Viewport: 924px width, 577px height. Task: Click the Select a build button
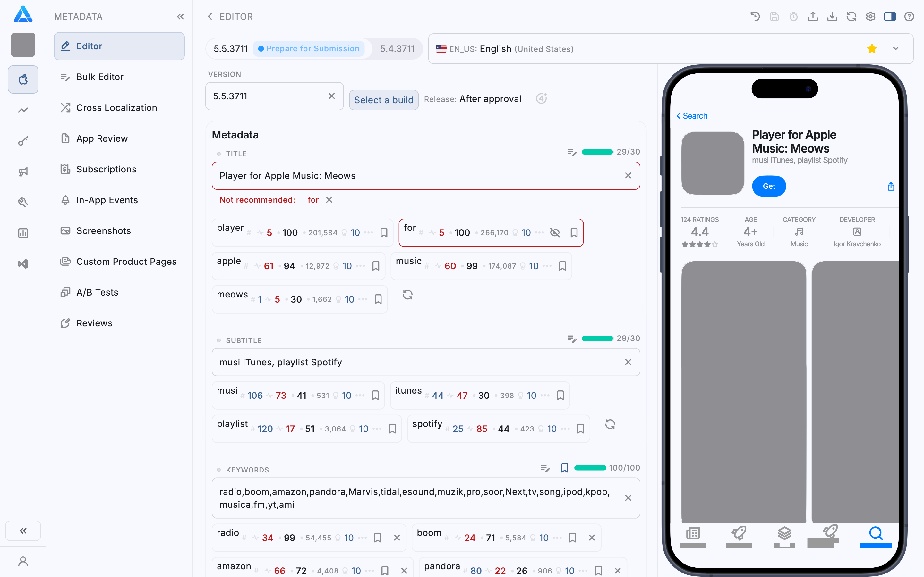383,100
